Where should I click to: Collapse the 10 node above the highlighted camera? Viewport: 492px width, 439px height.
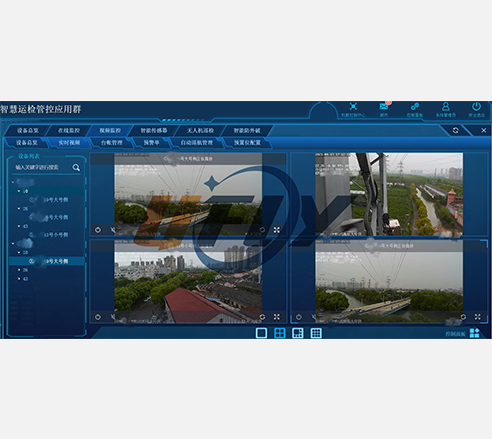coord(19,252)
